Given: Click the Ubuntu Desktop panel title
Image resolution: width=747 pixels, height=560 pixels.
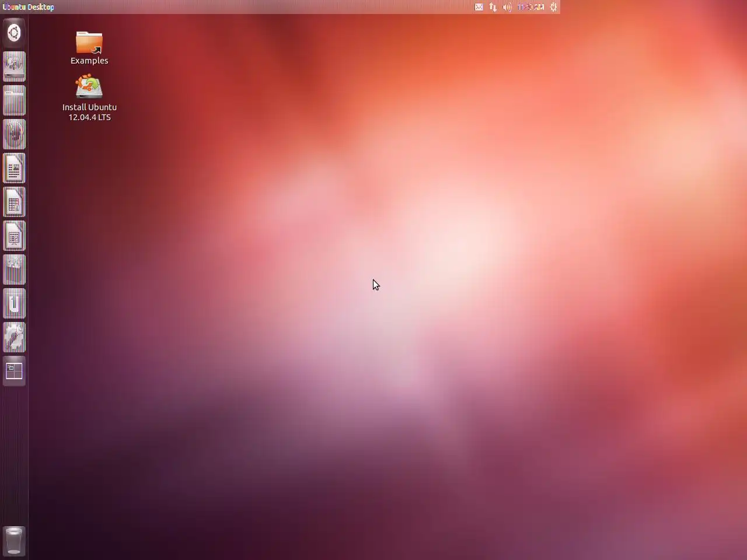Looking at the screenshot, I should point(28,7).
